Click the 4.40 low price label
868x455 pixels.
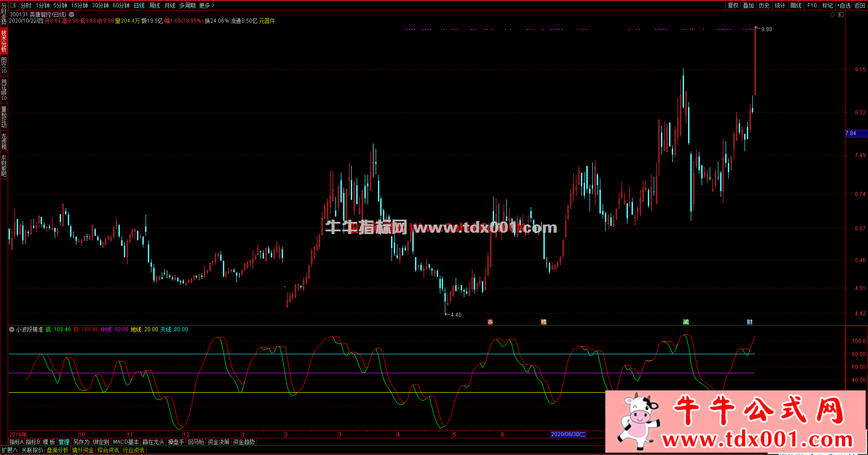456,315
